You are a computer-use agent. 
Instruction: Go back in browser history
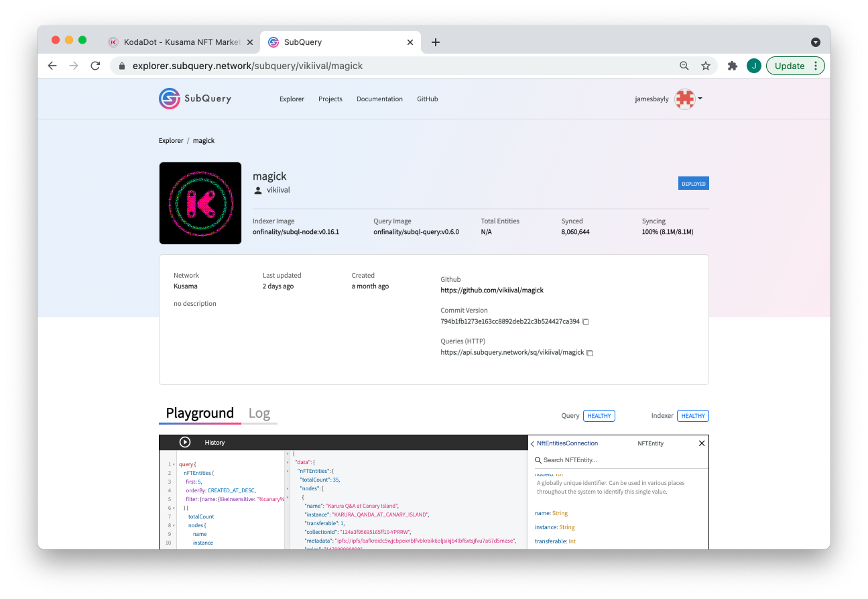pos(52,66)
